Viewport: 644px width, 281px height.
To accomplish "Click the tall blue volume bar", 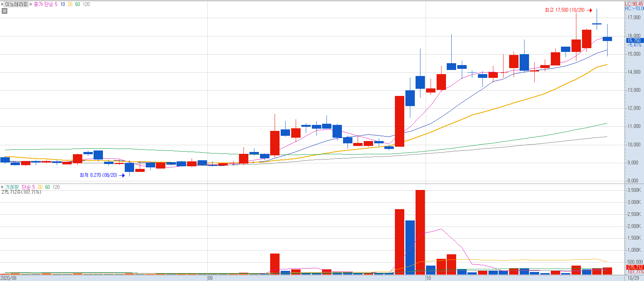I will pyautogui.click(x=410, y=248).
